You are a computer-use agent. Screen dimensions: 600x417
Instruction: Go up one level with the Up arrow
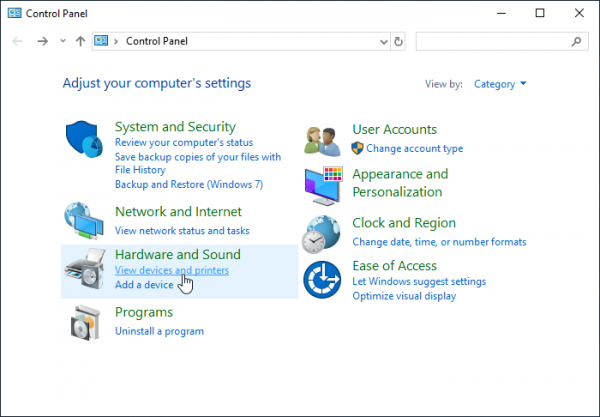click(80, 41)
